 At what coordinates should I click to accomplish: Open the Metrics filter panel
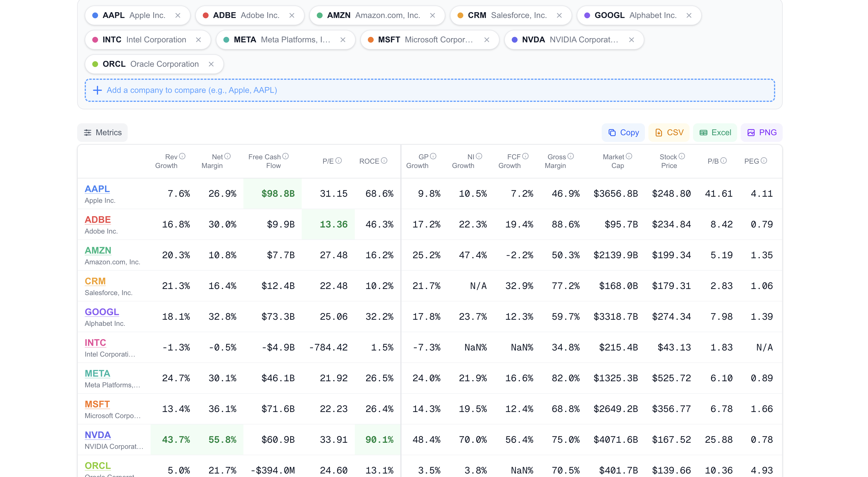(102, 133)
